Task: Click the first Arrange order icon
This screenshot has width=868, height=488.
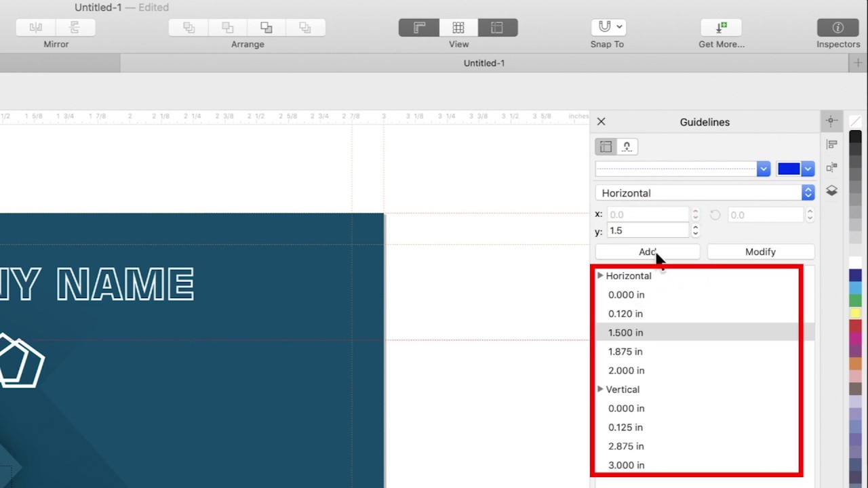Action: pyautogui.click(x=189, y=27)
